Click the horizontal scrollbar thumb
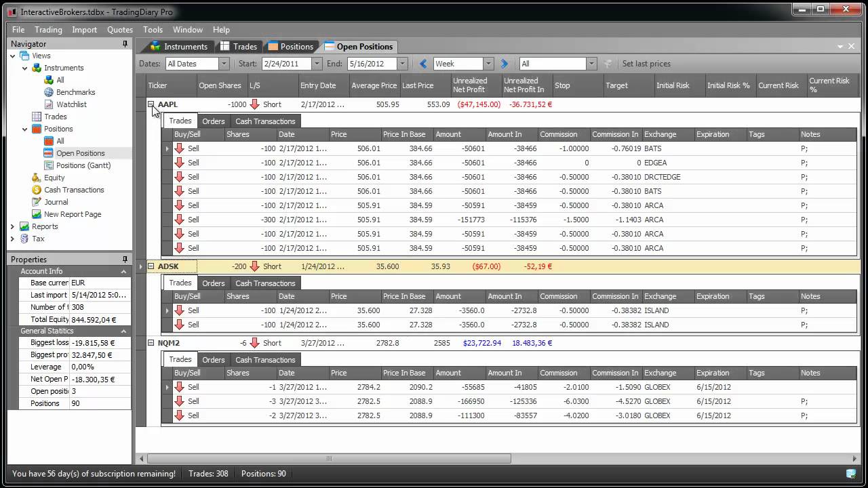Image resolution: width=868 pixels, height=488 pixels. point(329,459)
